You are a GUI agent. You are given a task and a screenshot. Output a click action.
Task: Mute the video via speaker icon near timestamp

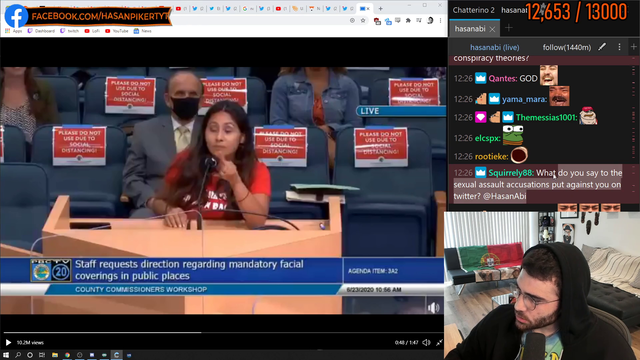pos(426,342)
